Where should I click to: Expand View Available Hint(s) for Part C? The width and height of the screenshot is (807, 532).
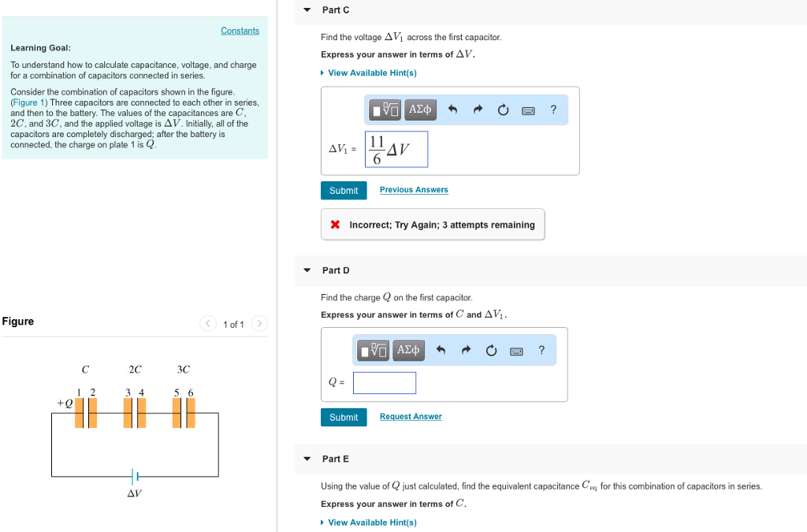click(372, 73)
